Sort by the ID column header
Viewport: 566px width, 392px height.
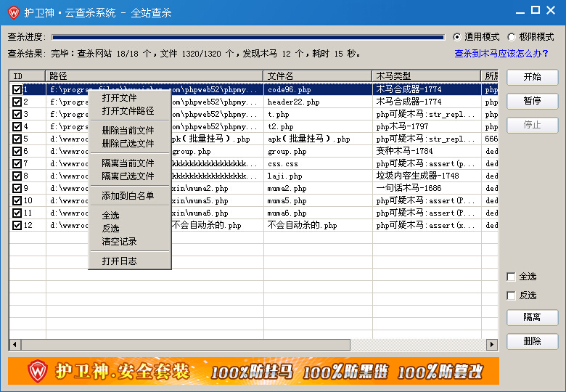coord(27,76)
